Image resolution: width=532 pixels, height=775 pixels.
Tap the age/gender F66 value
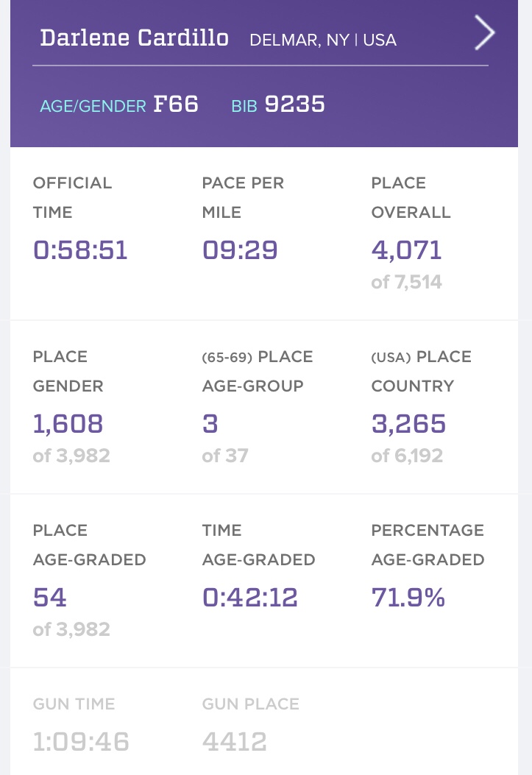(176, 105)
